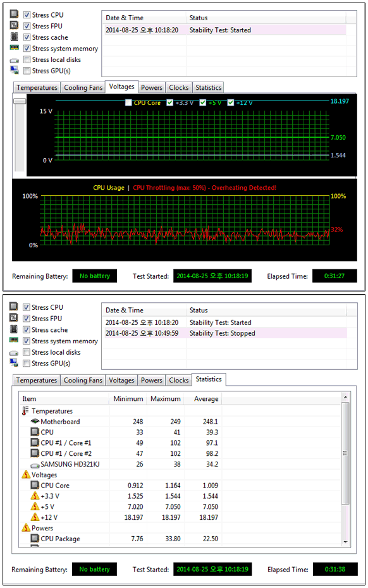
Task: Enable Stress GPU(s) in bottom window
Action: pos(27,363)
